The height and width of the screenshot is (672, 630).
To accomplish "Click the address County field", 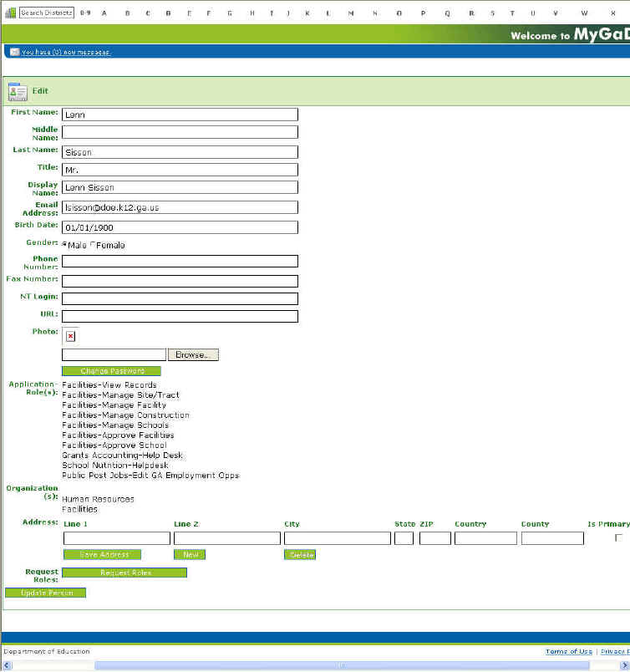I will pyautogui.click(x=553, y=538).
